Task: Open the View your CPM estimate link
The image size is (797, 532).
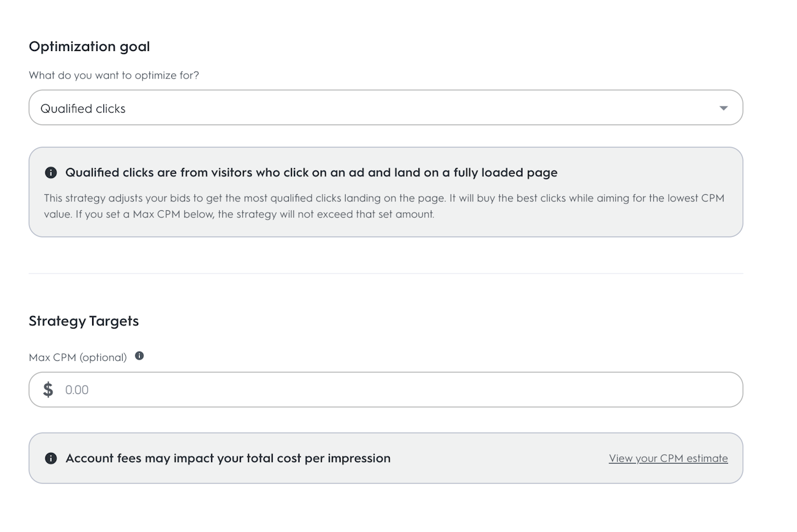Action: point(668,459)
